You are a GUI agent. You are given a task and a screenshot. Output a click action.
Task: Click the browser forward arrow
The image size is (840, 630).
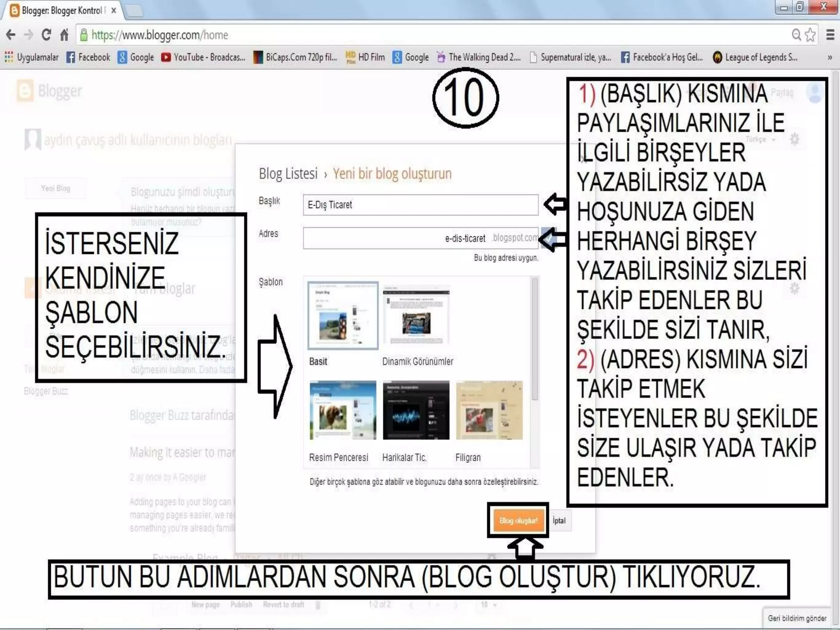28,35
